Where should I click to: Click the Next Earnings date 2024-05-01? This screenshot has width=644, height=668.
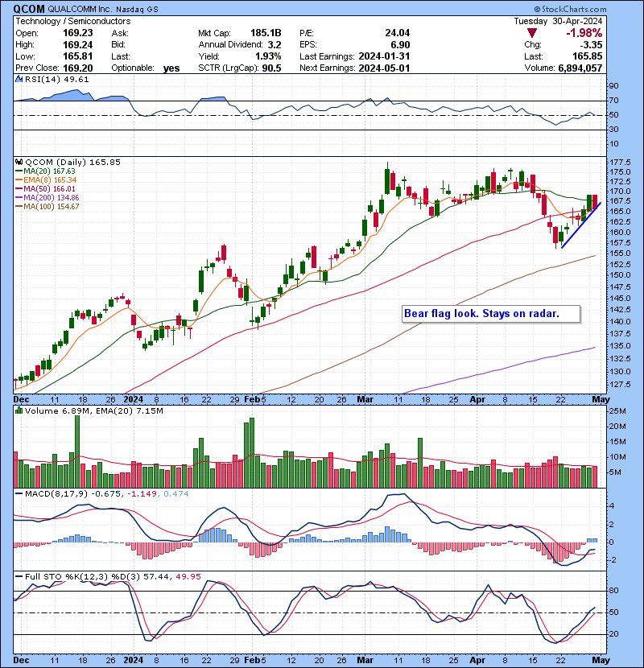[x=384, y=68]
